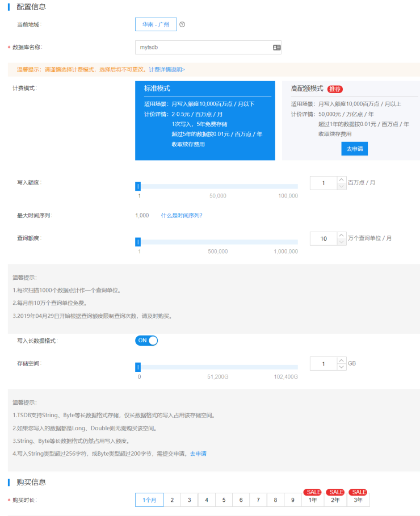
Task: Open the 计费详情说明 link
Action: [x=167, y=69]
